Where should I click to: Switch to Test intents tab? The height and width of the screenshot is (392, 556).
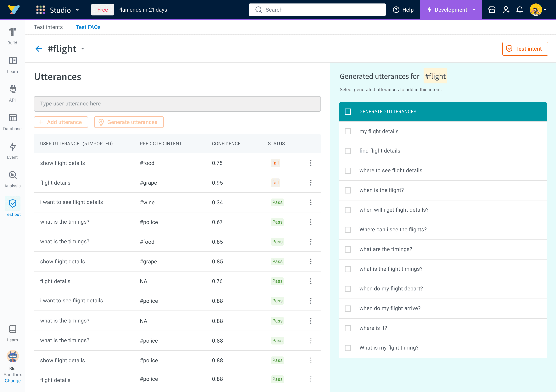48,27
